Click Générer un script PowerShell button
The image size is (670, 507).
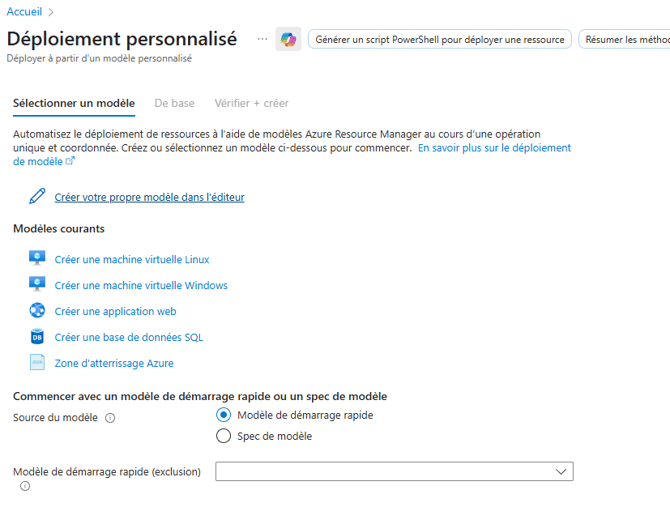tap(440, 40)
